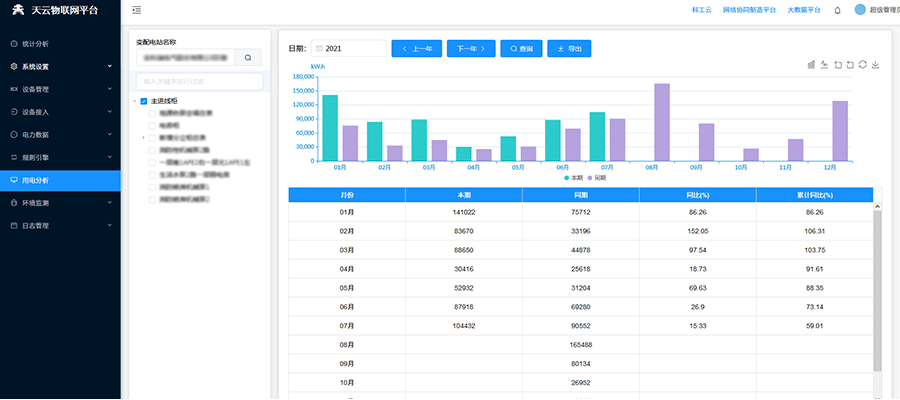Click the user avatar icon
This screenshot has width=900, height=400.
pos(860,10)
